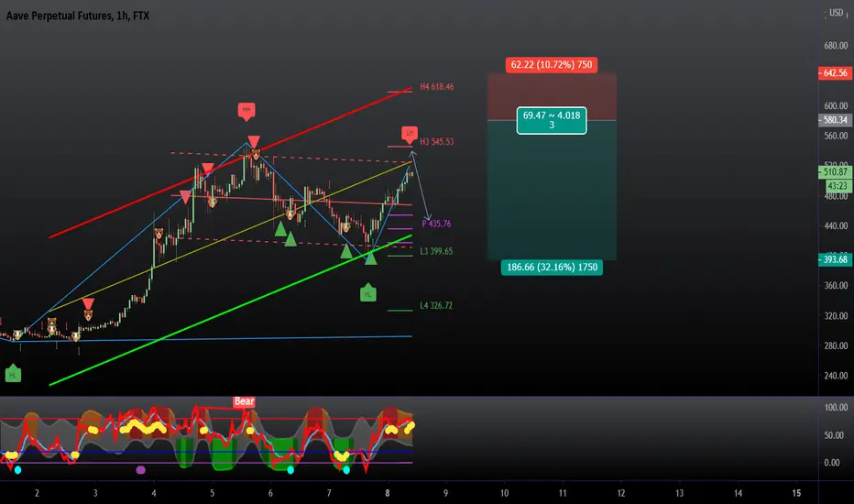Click the 360.00 price axis label

click(836, 286)
